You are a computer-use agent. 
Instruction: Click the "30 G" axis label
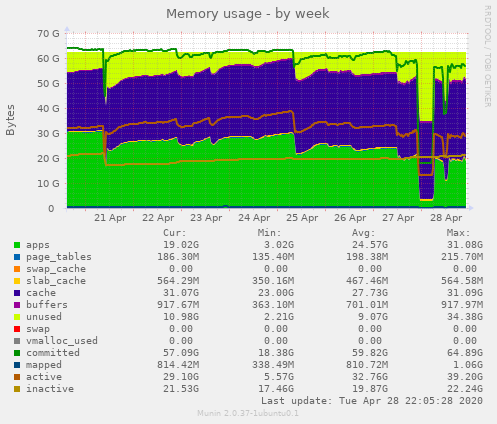point(48,134)
